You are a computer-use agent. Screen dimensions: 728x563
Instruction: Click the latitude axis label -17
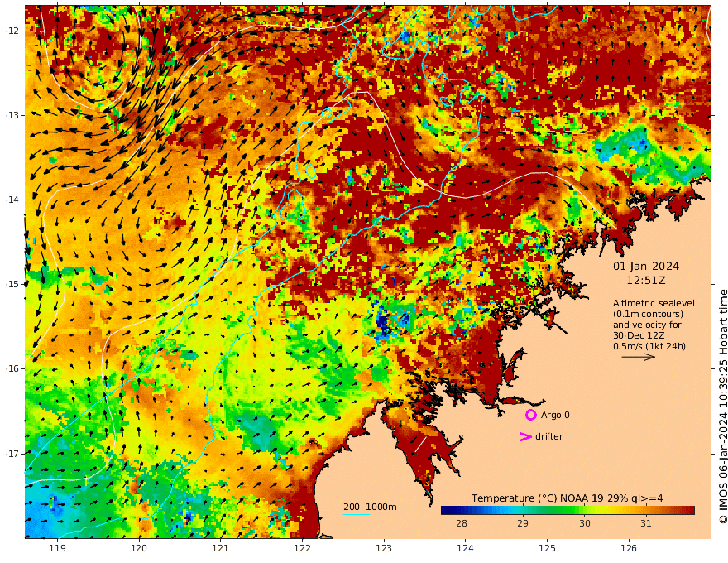(12, 454)
